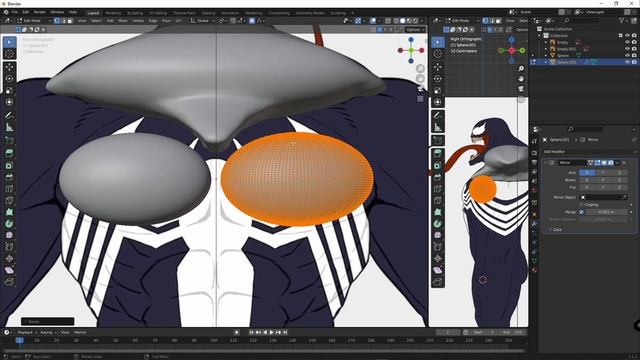This screenshot has height=360, width=640.
Task: Choose the Inset Faces tool in main viewport
Action: (x=9, y=165)
